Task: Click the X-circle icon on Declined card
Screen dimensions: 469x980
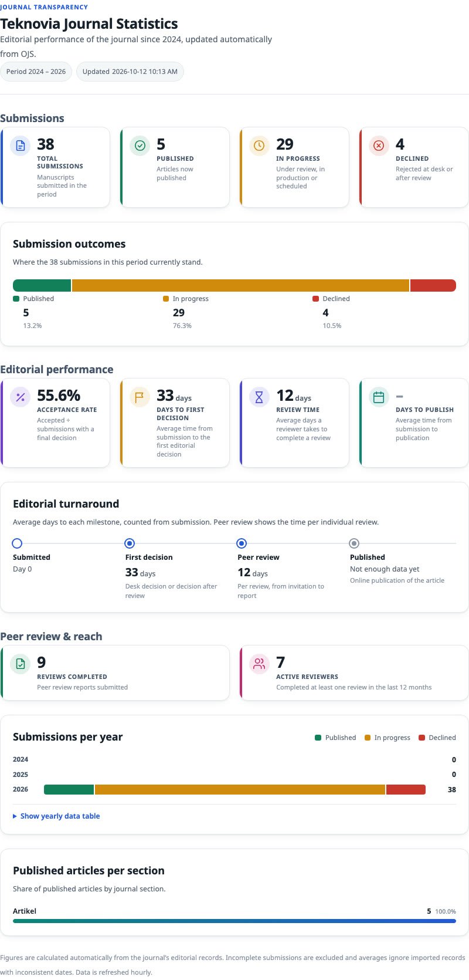Action: (379, 146)
